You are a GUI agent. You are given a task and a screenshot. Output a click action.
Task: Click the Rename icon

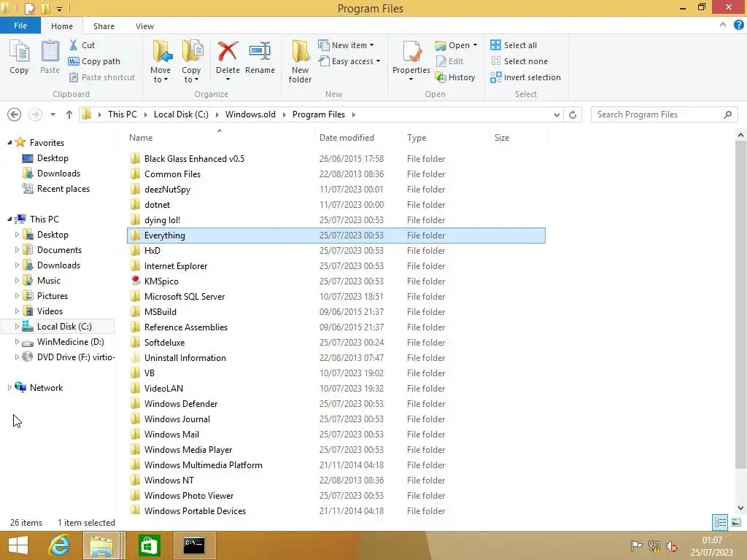click(260, 52)
